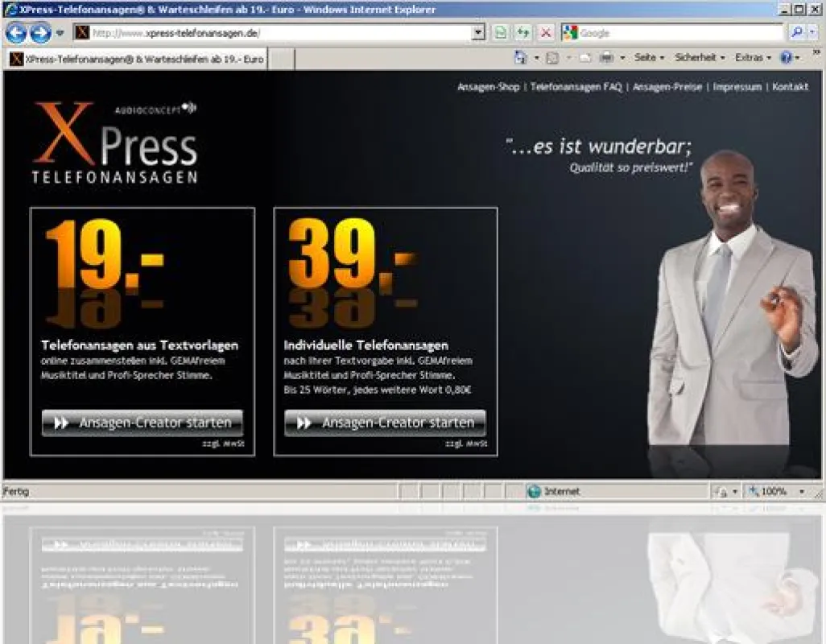Go back with the Back arrow button

[16, 33]
